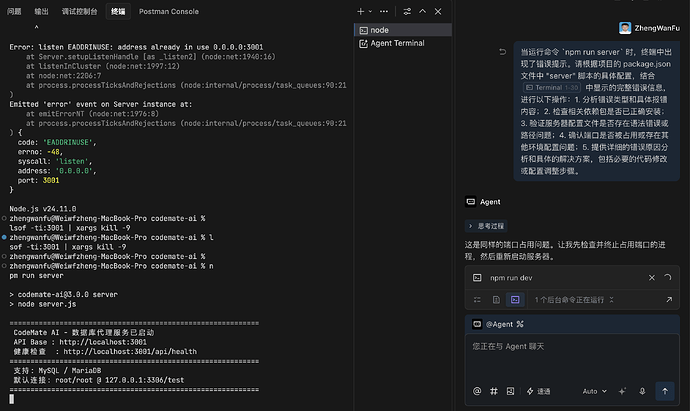Image resolution: width=690 pixels, height=411 pixels.
Task: Attach an image with the picture icon
Action: click(510, 391)
